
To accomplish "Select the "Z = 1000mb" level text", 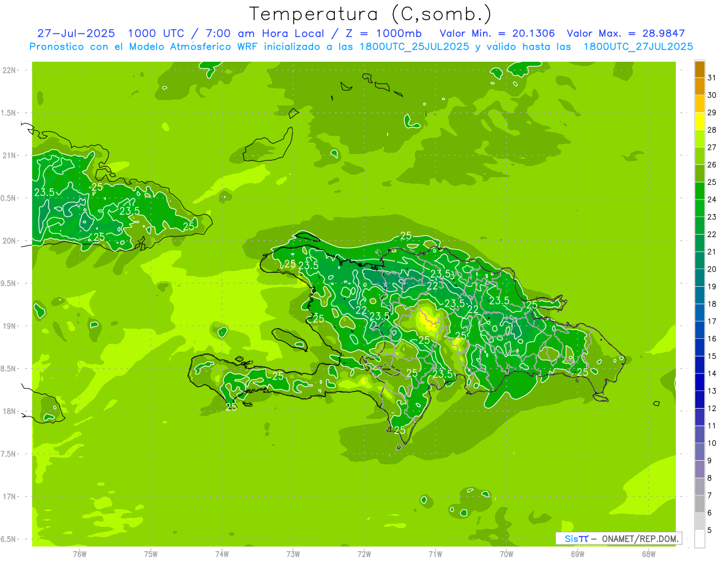I will (x=383, y=33).
